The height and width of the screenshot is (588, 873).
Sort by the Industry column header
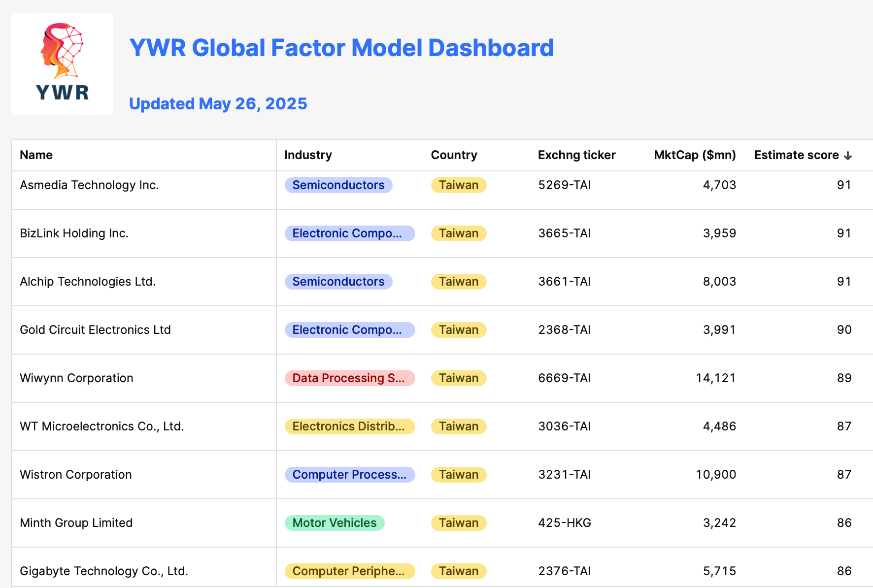308,155
